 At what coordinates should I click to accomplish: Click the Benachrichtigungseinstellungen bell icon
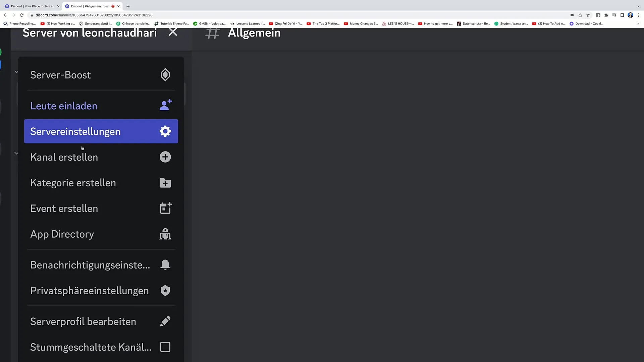pyautogui.click(x=165, y=265)
